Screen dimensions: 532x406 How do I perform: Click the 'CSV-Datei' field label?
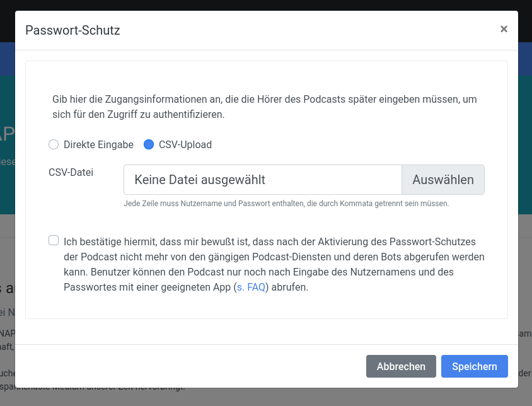(x=71, y=171)
